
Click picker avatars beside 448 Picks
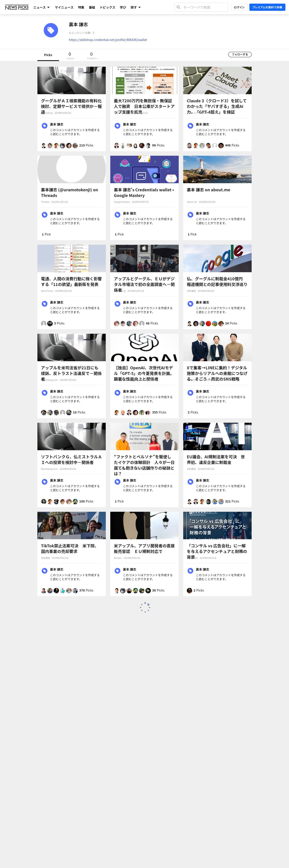(x=205, y=146)
